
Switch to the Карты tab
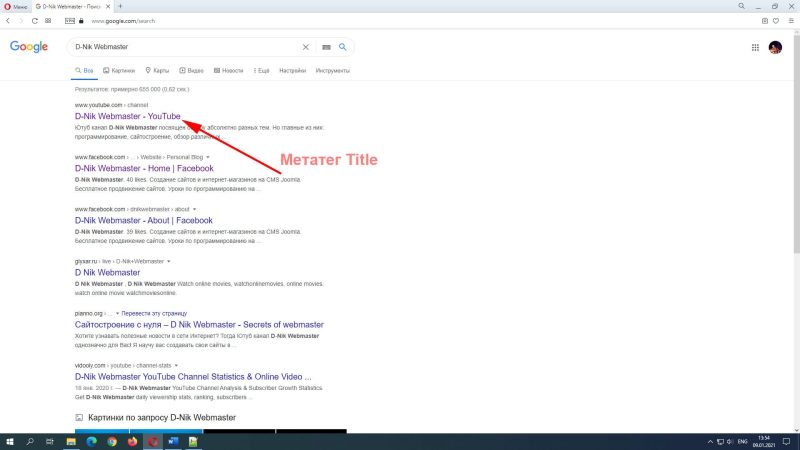point(157,70)
